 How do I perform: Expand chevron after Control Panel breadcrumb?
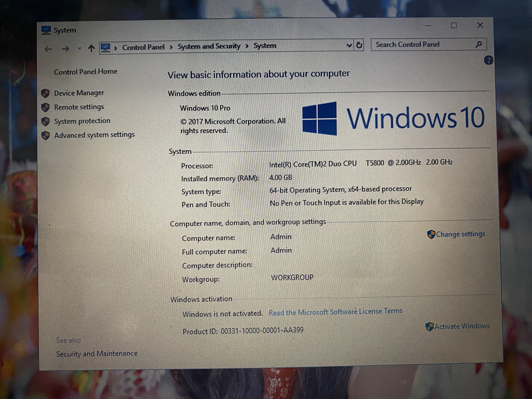pyautogui.click(x=171, y=47)
